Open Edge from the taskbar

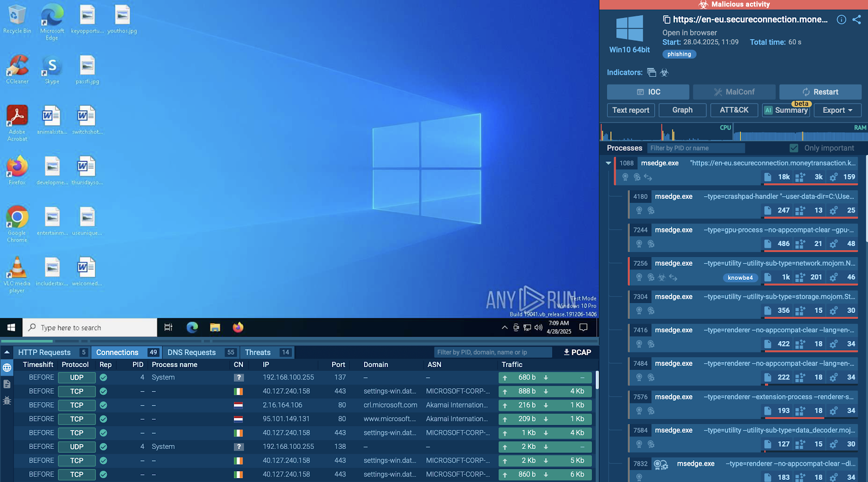pos(192,327)
